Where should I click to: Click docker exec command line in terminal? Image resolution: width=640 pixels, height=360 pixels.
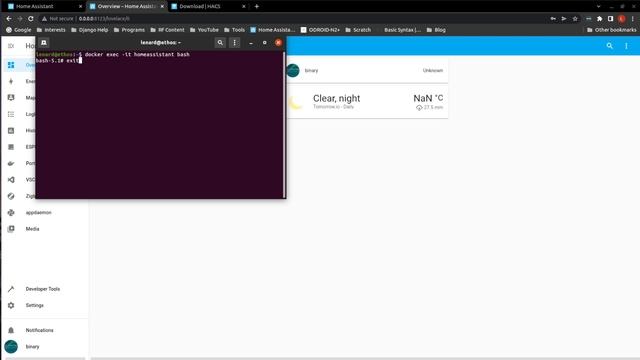[x=137, y=54]
